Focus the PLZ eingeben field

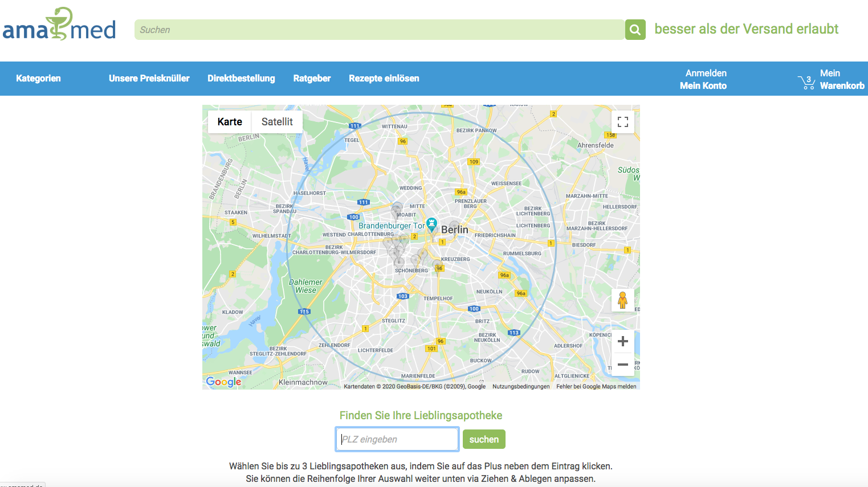[397, 439]
